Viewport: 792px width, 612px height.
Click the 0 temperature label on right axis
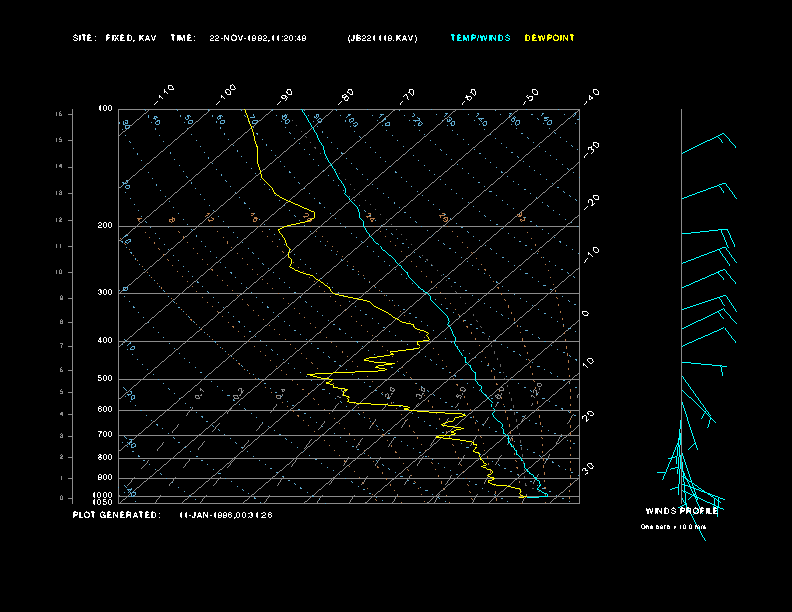coord(586,313)
